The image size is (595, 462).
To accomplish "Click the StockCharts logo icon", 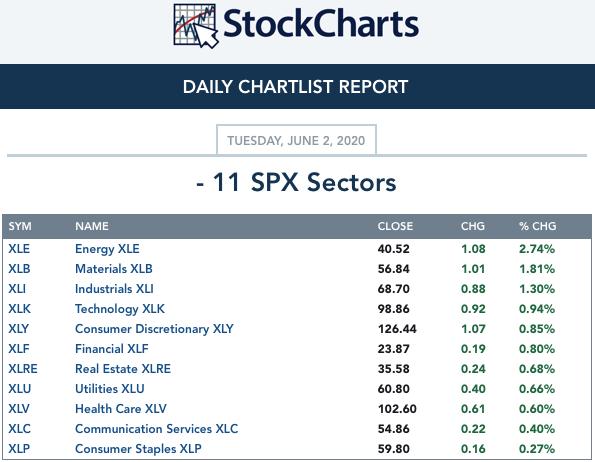I will point(196,26).
